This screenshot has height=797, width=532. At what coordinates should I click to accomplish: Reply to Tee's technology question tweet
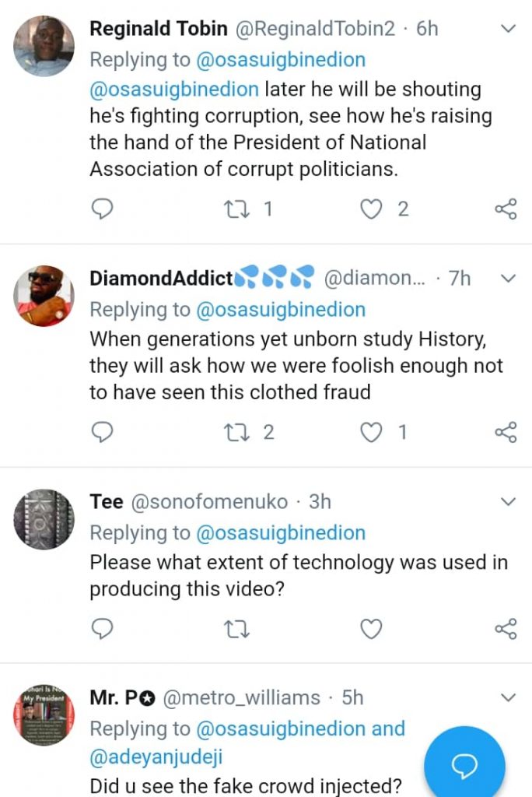102,628
